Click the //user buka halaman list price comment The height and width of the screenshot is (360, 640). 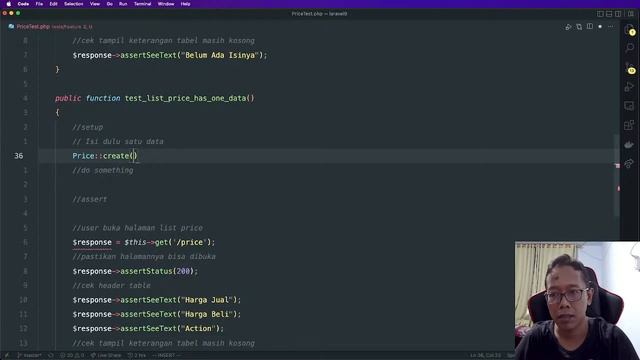pyautogui.click(x=138, y=228)
